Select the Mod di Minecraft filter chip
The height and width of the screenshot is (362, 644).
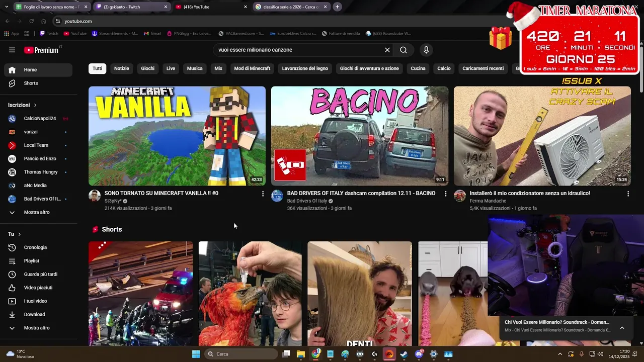pos(252,68)
